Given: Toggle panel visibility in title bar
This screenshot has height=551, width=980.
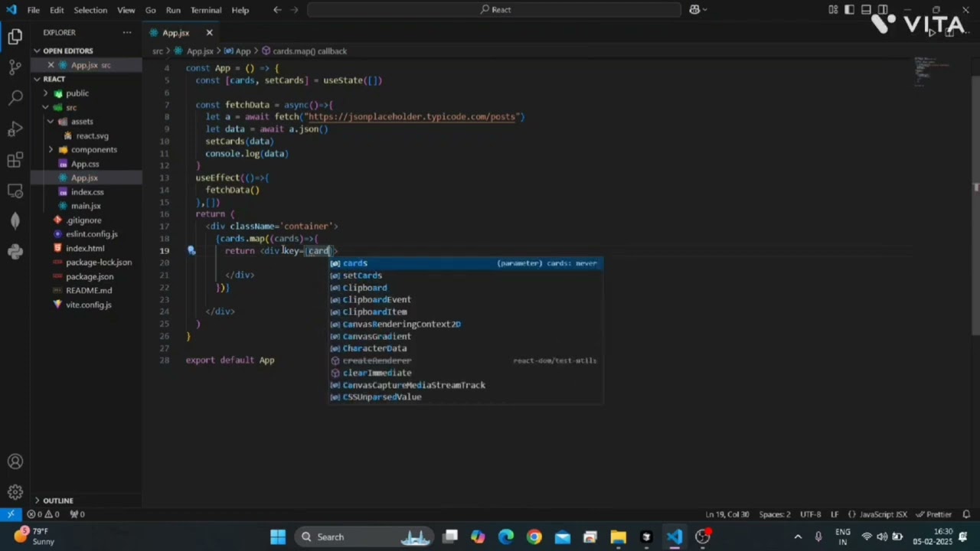Looking at the screenshot, I should click(866, 10).
